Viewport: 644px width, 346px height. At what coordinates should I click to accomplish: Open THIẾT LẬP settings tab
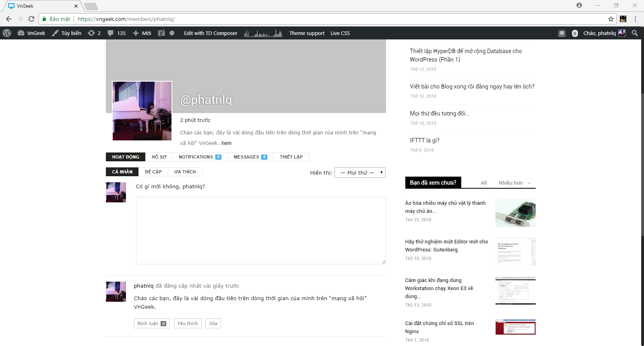coord(291,157)
